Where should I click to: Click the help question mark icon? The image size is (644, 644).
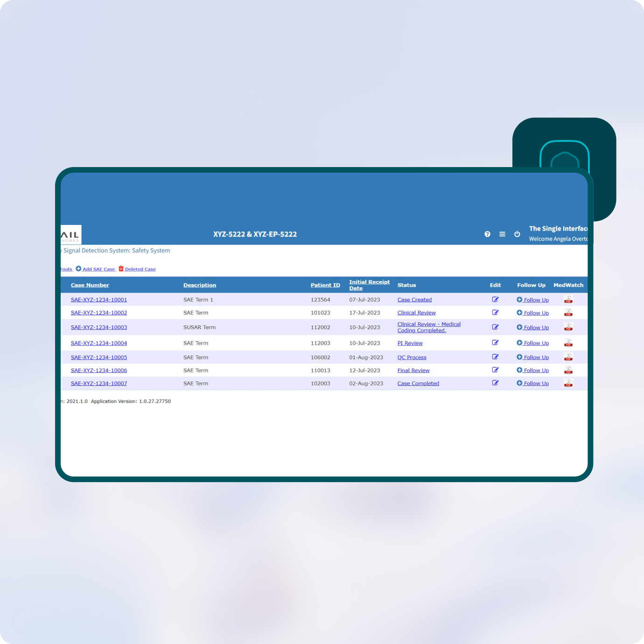pos(487,234)
